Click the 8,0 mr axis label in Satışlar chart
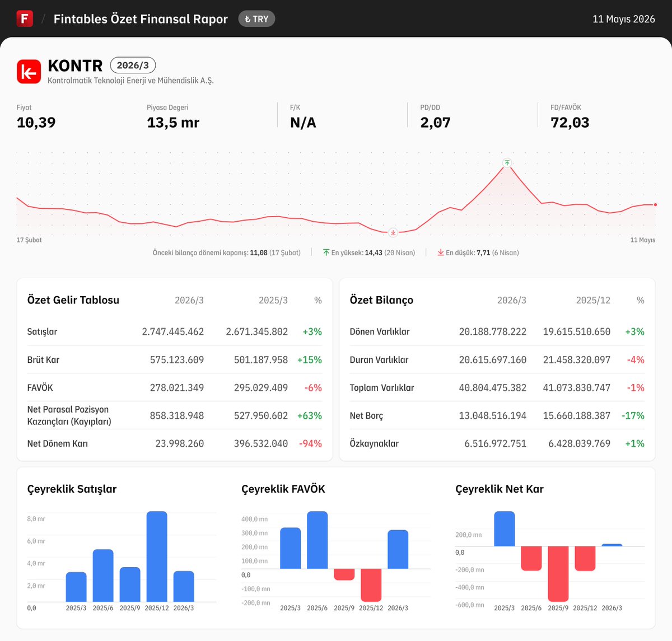The image size is (672, 641). 36,519
